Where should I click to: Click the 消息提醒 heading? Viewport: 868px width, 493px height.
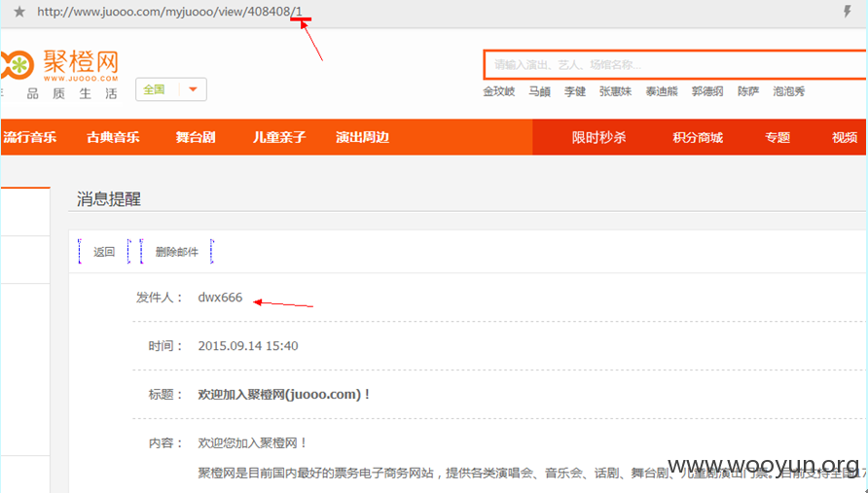coord(109,199)
